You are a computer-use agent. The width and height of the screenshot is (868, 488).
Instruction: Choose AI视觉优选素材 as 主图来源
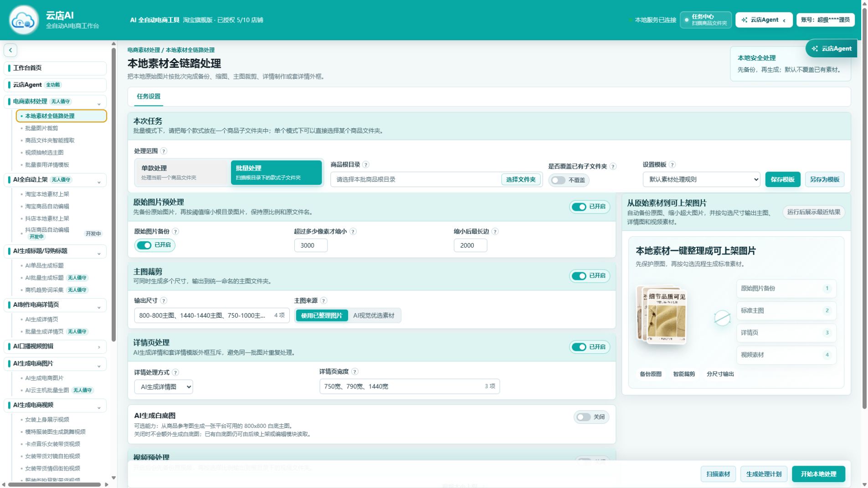click(374, 316)
